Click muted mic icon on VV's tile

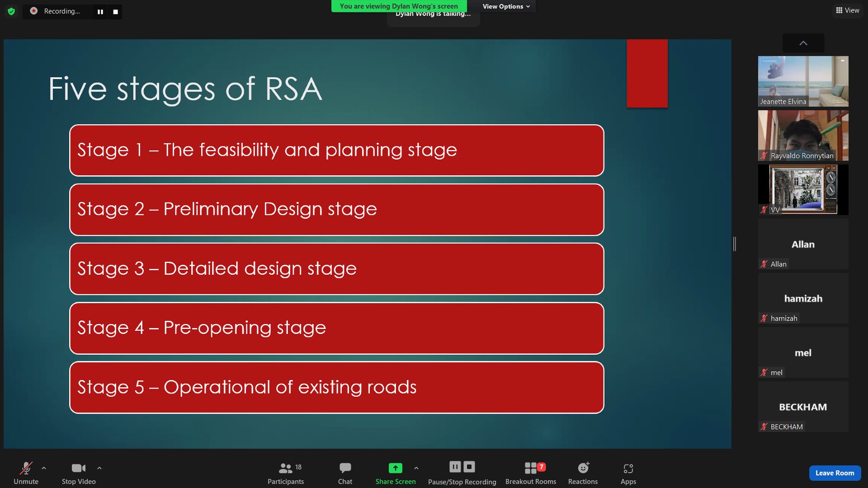point(764,210)
